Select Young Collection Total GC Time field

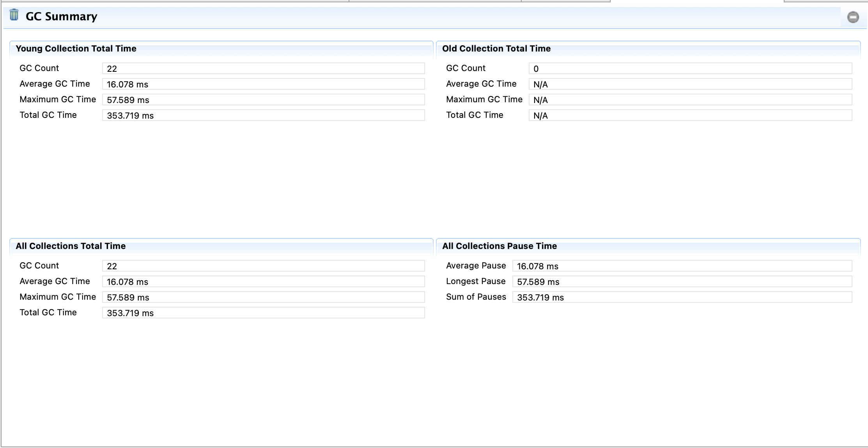[x=264, y=115]
